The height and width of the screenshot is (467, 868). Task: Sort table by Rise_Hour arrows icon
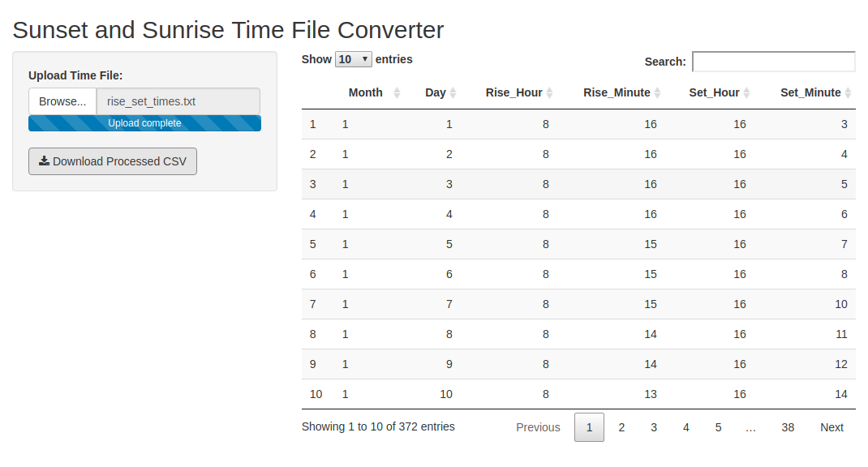[549, 93]
